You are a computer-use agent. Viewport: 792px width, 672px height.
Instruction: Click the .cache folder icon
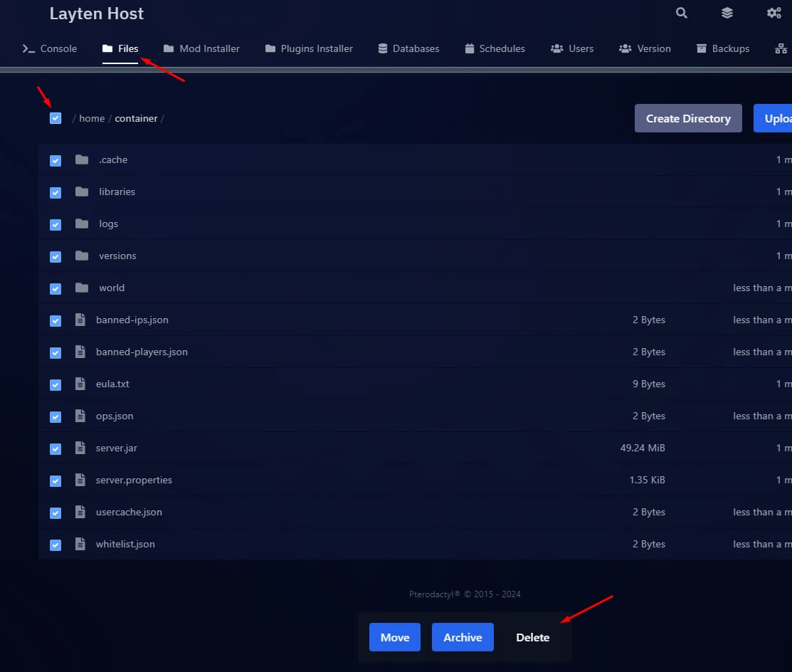coord(82,159)
